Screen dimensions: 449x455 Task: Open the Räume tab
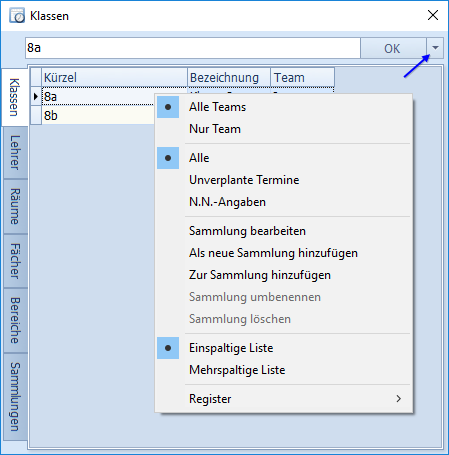click(15, 206)
